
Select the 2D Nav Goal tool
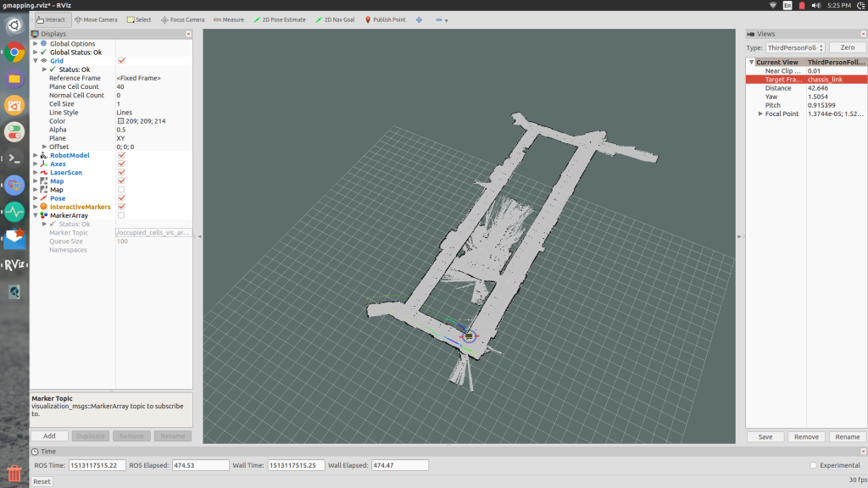click(335, 20)
